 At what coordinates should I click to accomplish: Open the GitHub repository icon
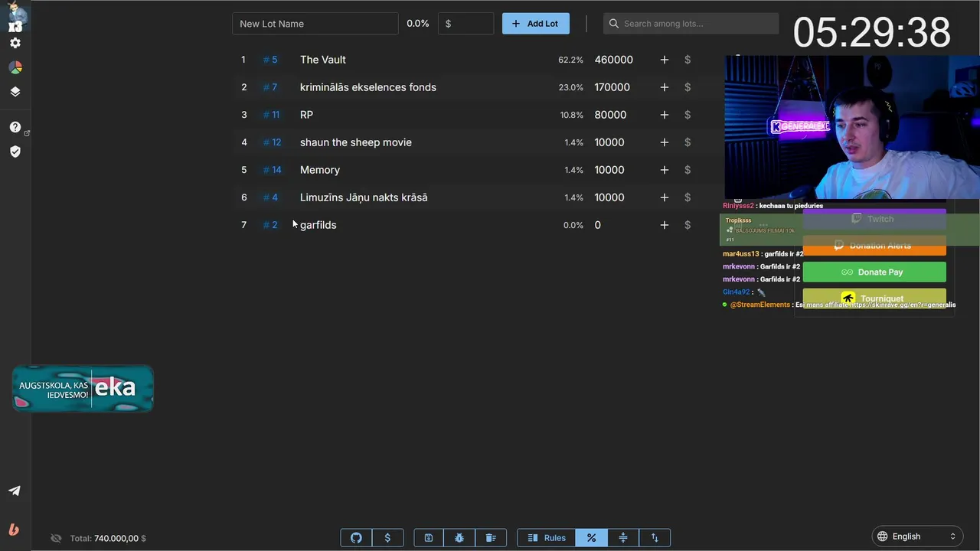pyautogui.click(x=356, y=538)
